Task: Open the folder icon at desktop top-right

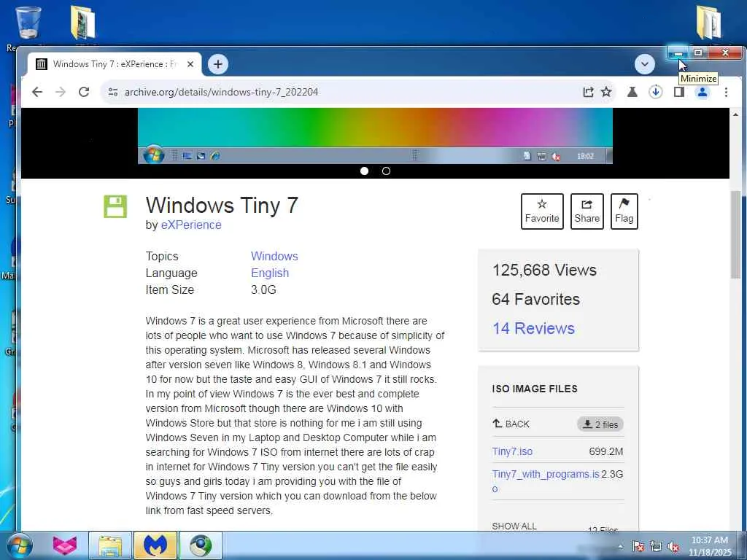Action: point(708,22)
